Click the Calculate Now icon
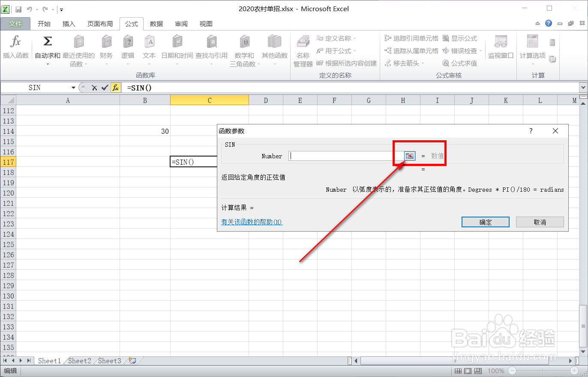Viewport: 588px width, 377px height. click(x=552, y=42)
